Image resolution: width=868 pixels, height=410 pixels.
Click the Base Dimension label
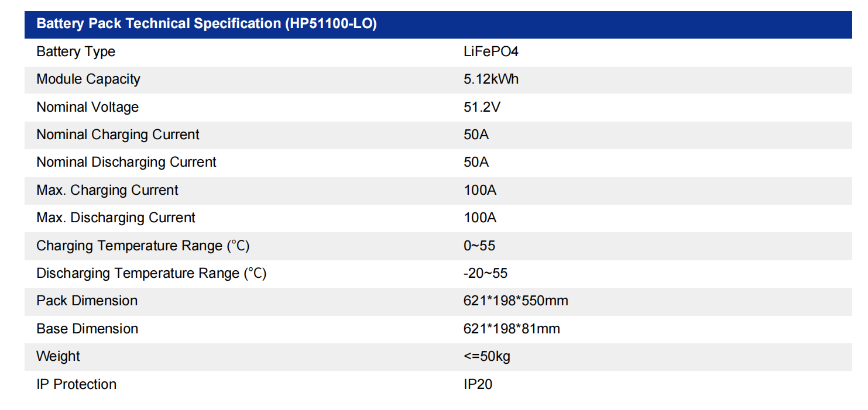(87, 329)
